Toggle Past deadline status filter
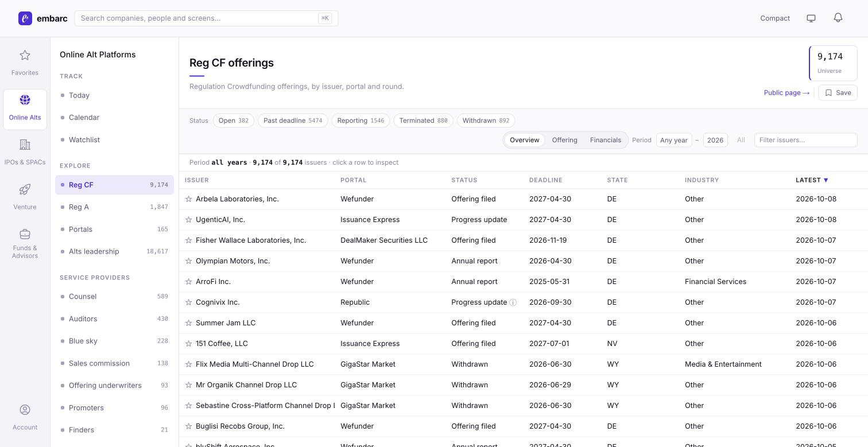The width and height of the screenshot is (868, 447). pos(293,121)
